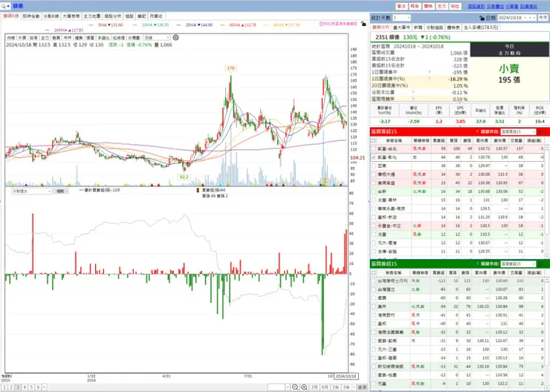
Task: Switch to 主力地圖 tab
Action: click(92, 16)
